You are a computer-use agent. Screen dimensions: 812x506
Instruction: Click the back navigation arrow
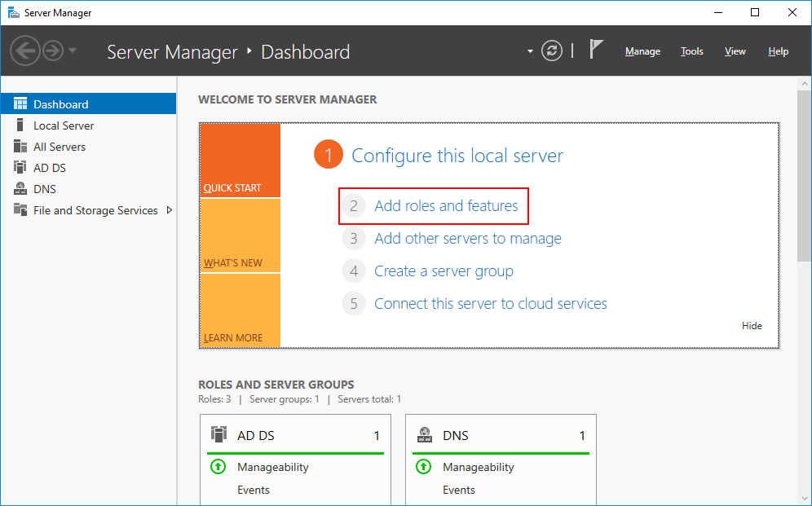coord(25,51)
